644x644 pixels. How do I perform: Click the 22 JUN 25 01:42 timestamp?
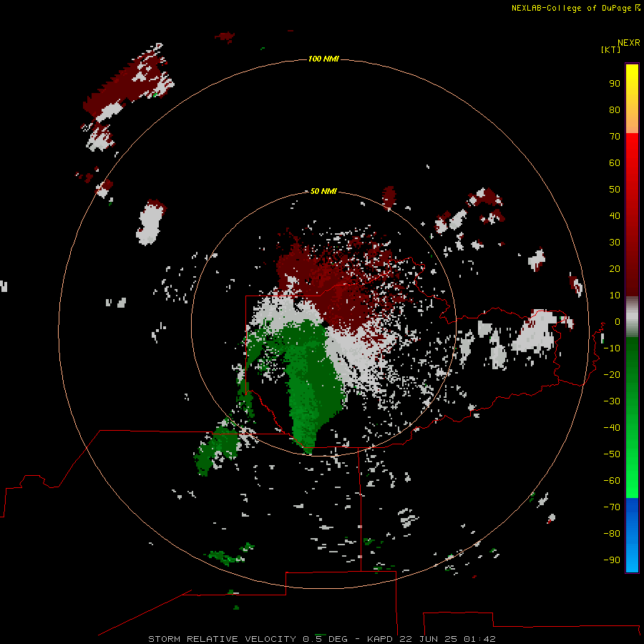tap(448, 639)
